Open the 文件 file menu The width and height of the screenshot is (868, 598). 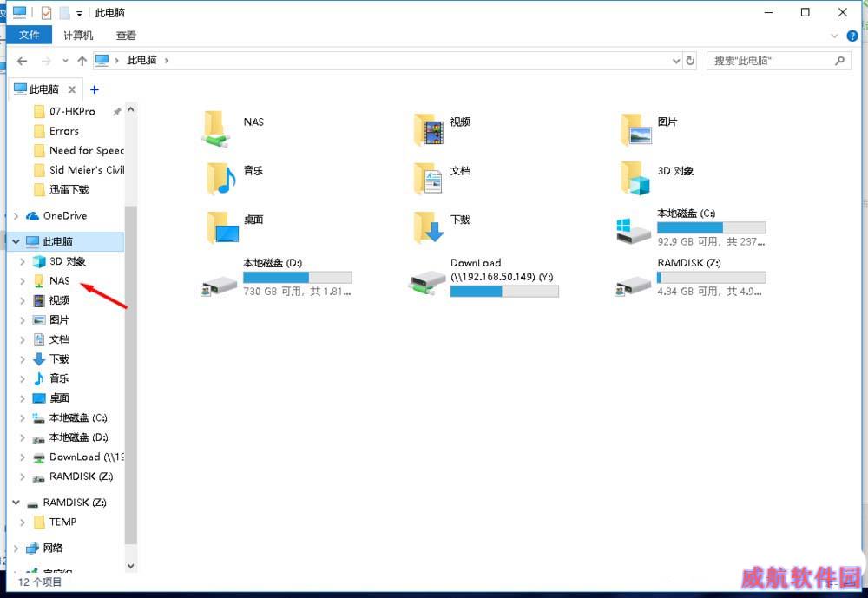(30, 36)
